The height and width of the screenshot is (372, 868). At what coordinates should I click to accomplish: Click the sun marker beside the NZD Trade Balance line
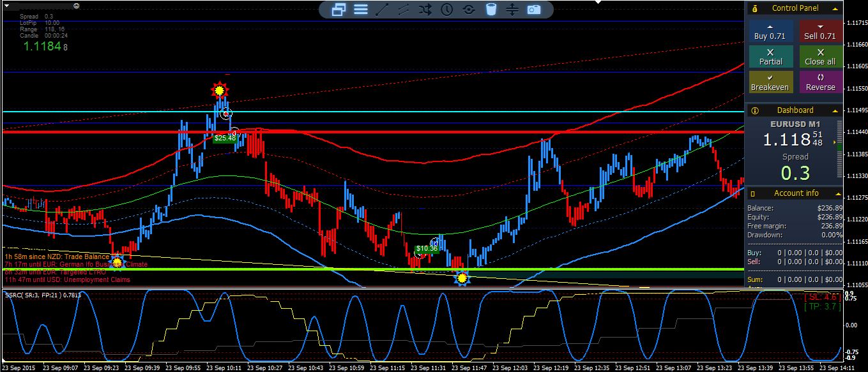click(117, 261)
